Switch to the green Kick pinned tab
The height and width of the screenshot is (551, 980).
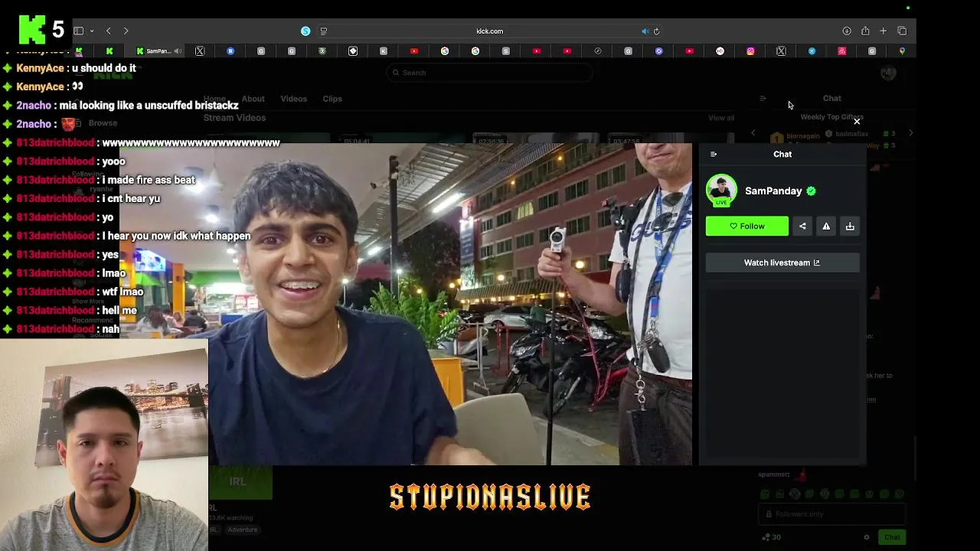tap(109, 51)
